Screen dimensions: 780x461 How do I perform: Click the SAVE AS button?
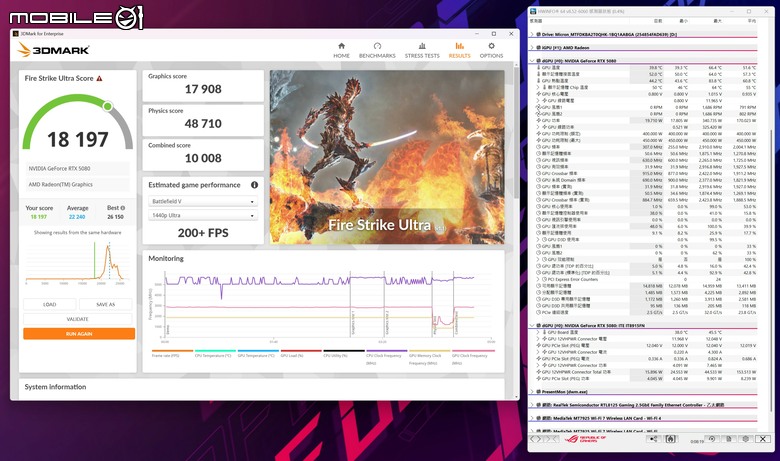point(105,304)
